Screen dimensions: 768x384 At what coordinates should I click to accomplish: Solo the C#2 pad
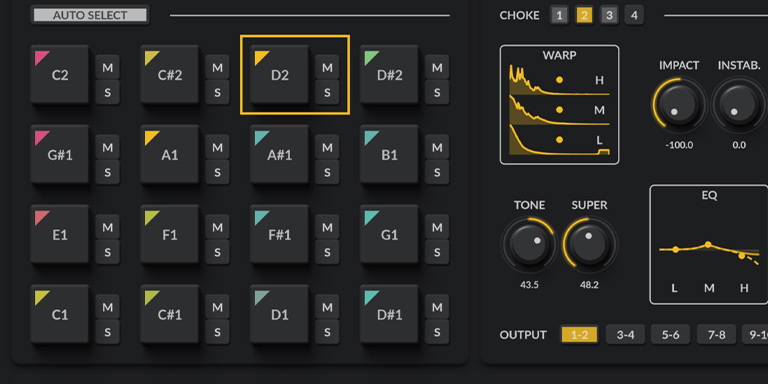coord(217,92)
